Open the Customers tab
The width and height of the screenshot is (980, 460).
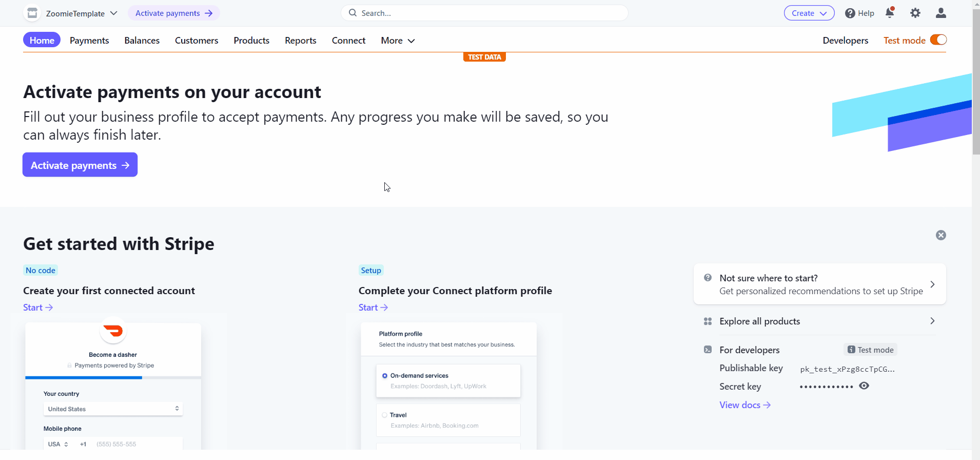pos(197,41)
